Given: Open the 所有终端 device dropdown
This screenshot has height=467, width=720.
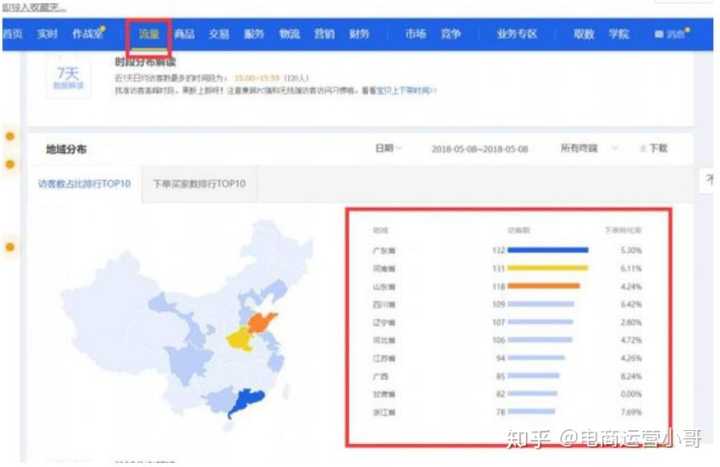Looking at the screenshot, I should coord(579,148).
